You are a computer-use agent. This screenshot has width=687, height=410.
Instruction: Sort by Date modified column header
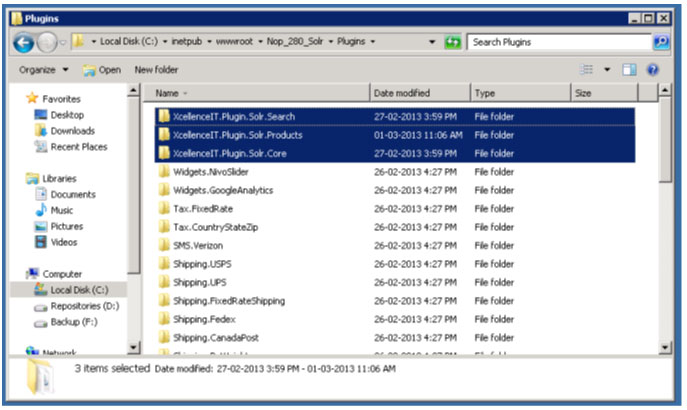tap(420, 93)
